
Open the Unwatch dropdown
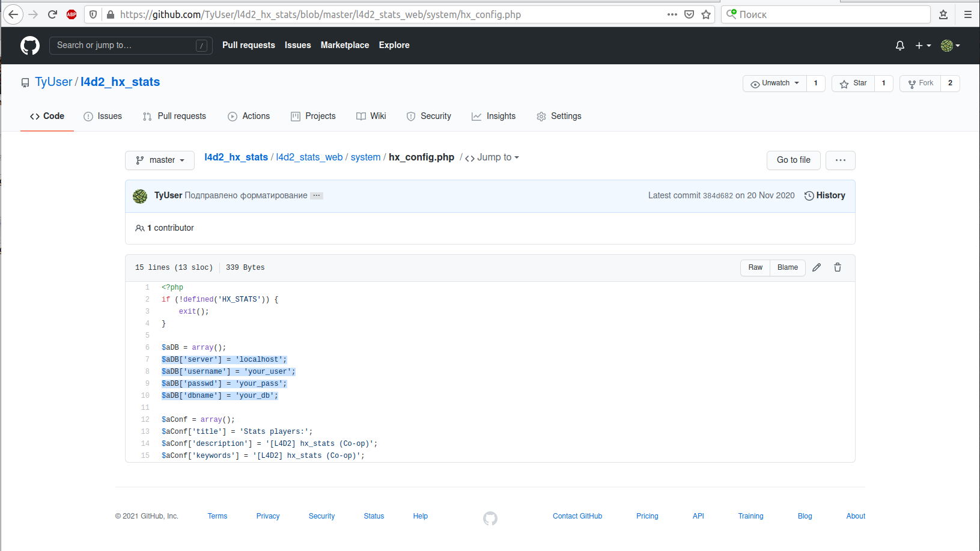coord(775,84)
